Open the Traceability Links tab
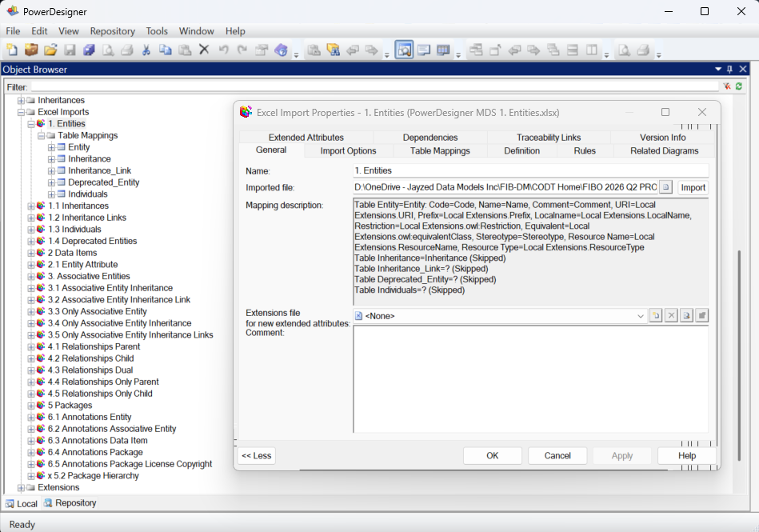759x532 pixels. 549,138
